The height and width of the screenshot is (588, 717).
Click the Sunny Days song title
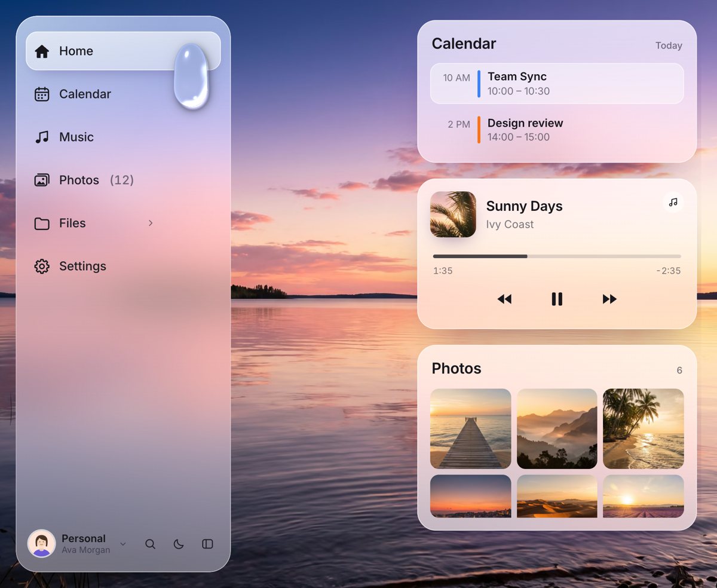[x=525, y=206]
